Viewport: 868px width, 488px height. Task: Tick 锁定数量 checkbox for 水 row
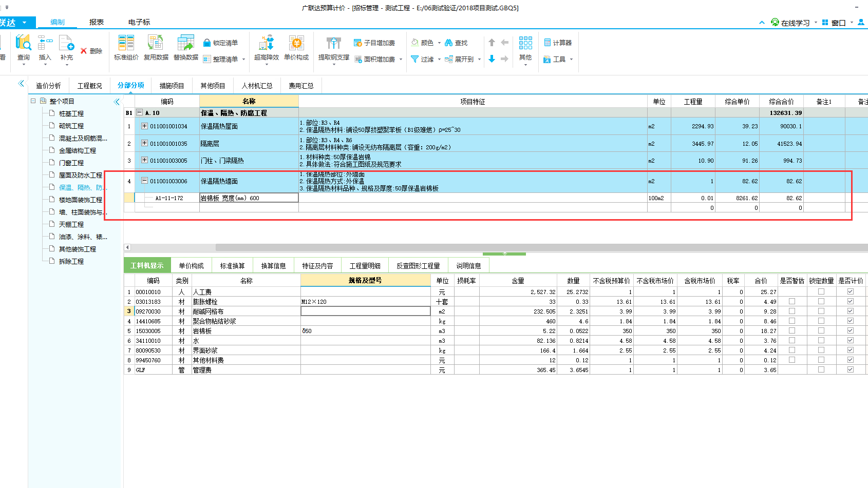coord(821,341)
